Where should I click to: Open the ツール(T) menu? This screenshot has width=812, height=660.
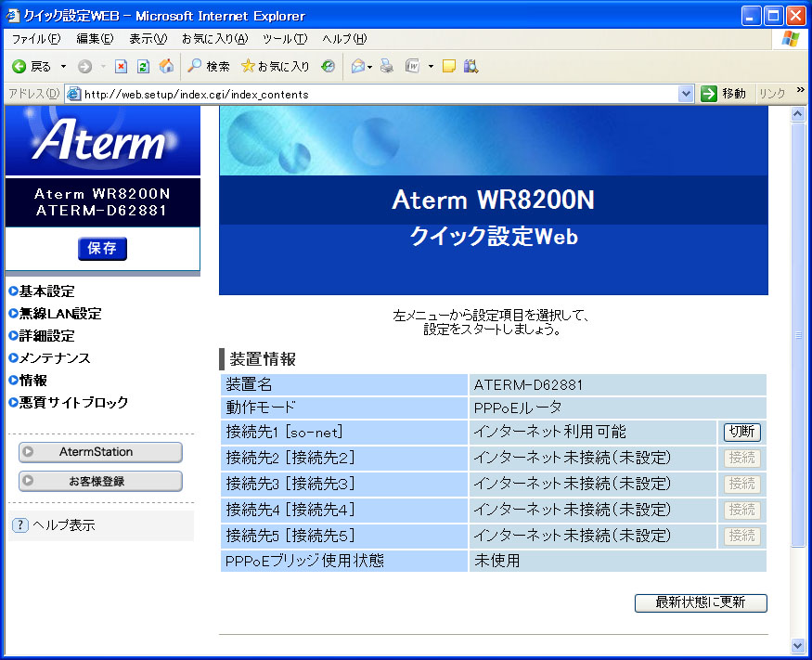(x=285, y=39)
